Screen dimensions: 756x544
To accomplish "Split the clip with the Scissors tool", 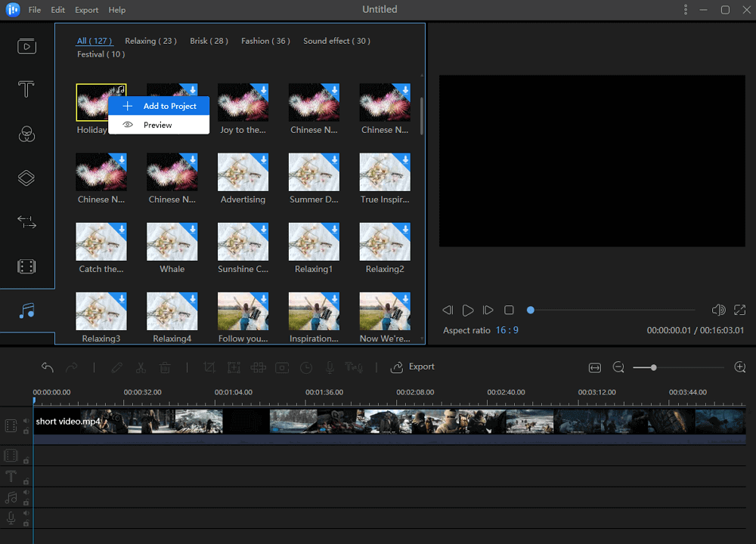I will (x=140, y=367).
